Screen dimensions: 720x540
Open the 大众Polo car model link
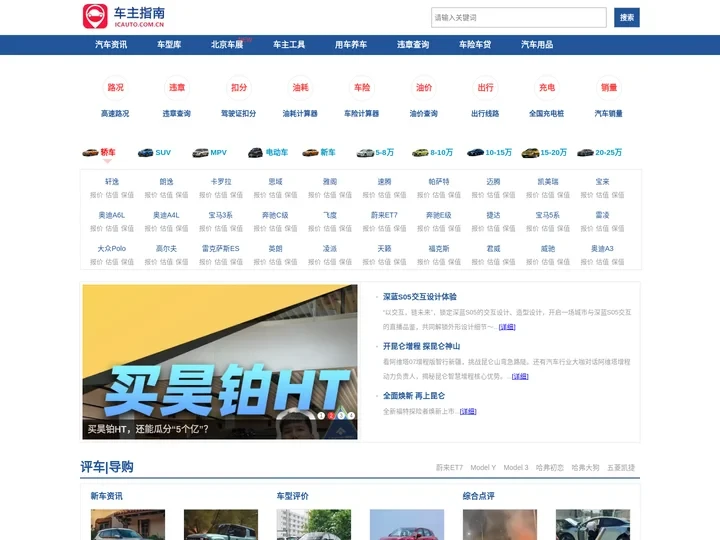tap(112, 248)
